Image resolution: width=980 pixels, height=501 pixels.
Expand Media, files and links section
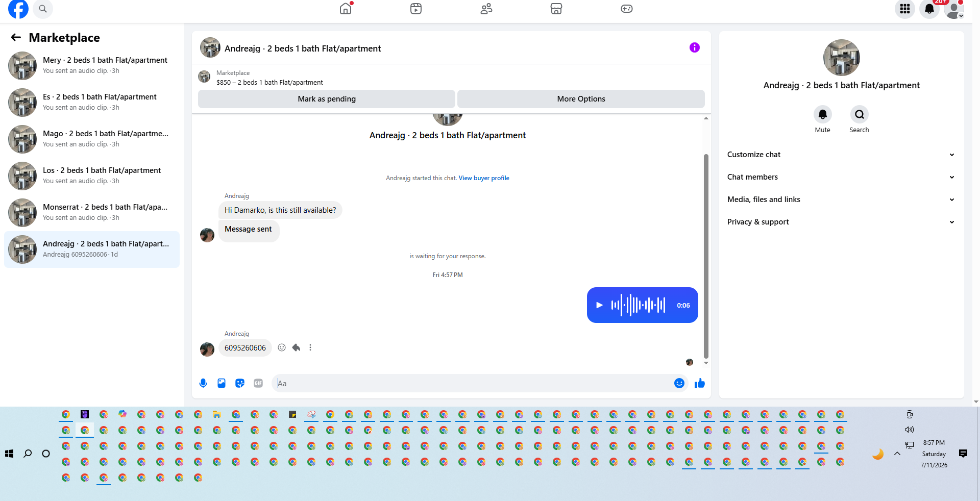[841, 199]
